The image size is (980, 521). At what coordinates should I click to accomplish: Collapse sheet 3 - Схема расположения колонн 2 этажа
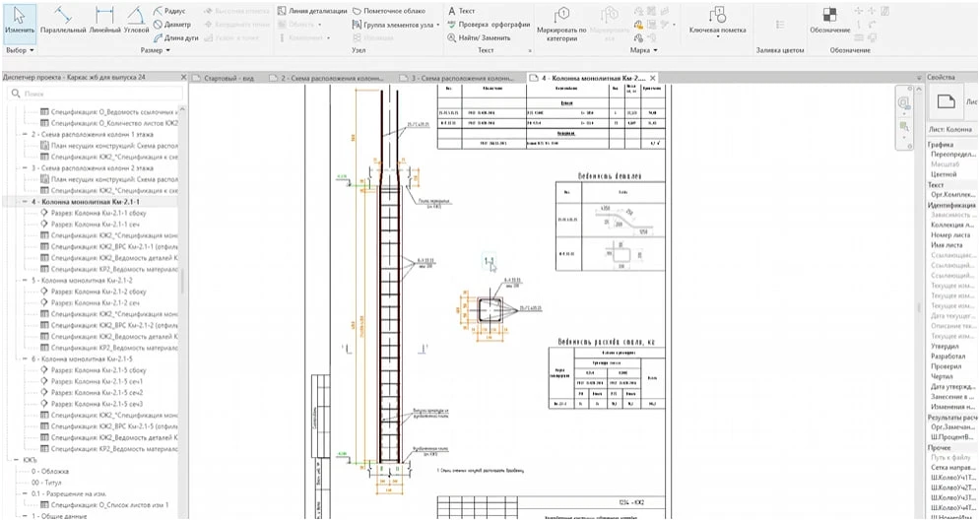(25, 168)
